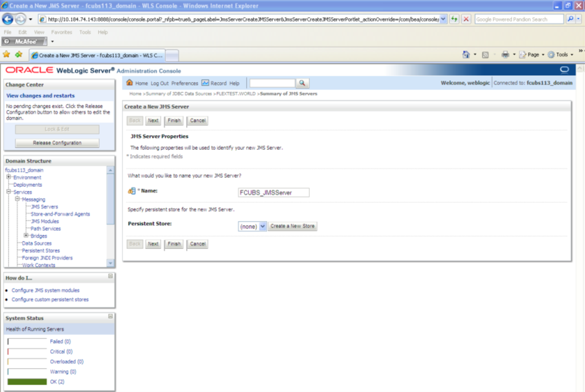Open the Help menu in menu bar

pos(103,32)
